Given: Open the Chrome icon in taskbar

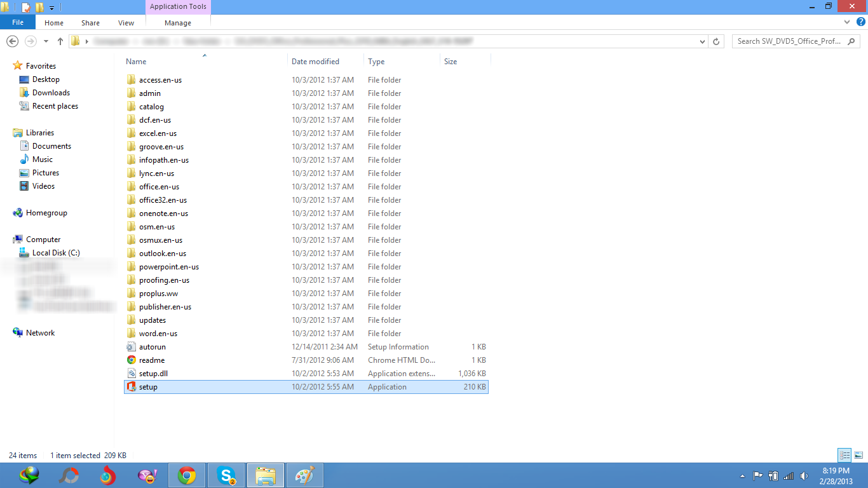Looking at the screenshot, I should tap(186, 475).
